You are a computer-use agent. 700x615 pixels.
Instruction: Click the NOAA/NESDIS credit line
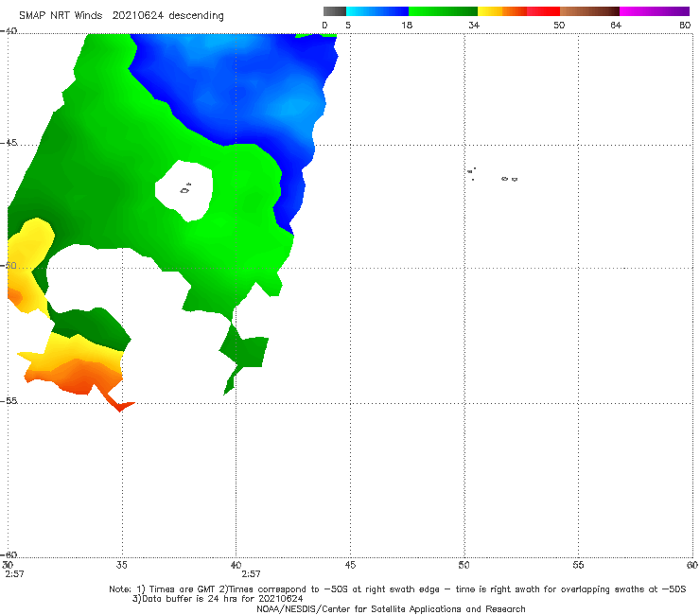point(391,608)
